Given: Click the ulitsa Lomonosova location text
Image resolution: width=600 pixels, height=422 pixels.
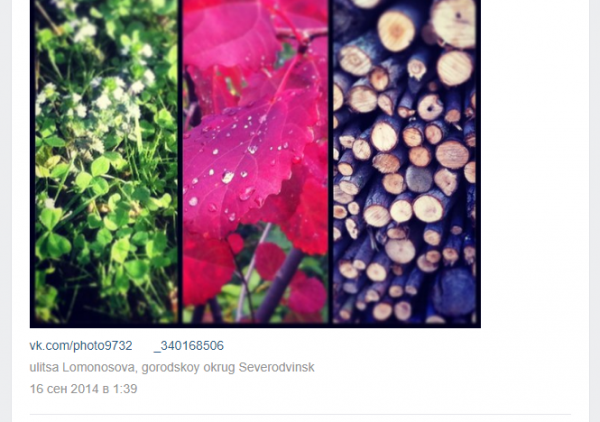Looking at the screenshot, I should (x=82, y=367).
